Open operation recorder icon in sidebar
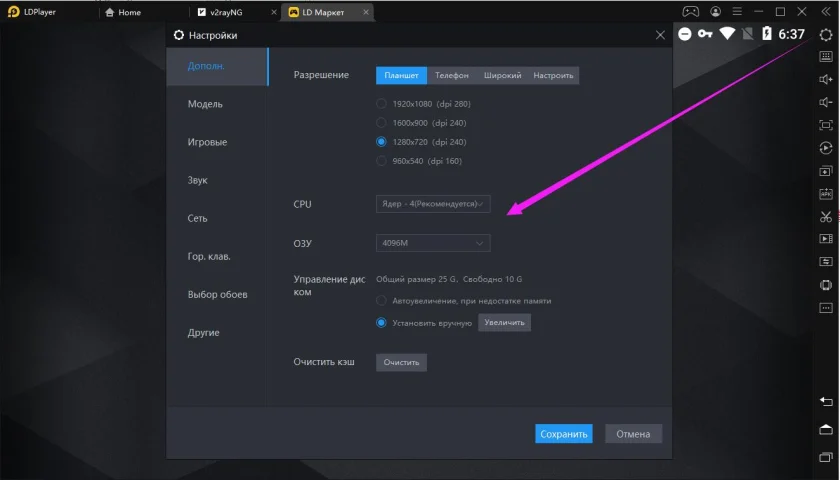The height and width of the screenshot is (480, 840). point(826,148)
